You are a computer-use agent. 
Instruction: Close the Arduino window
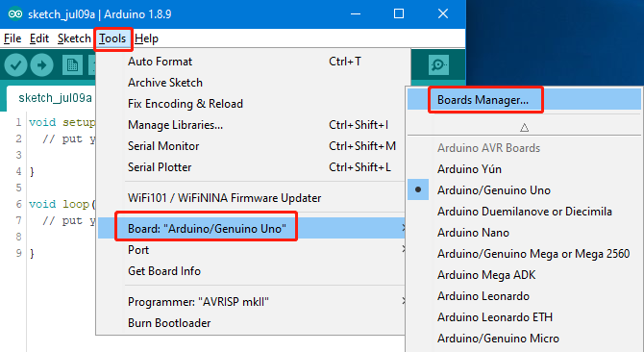443,14
